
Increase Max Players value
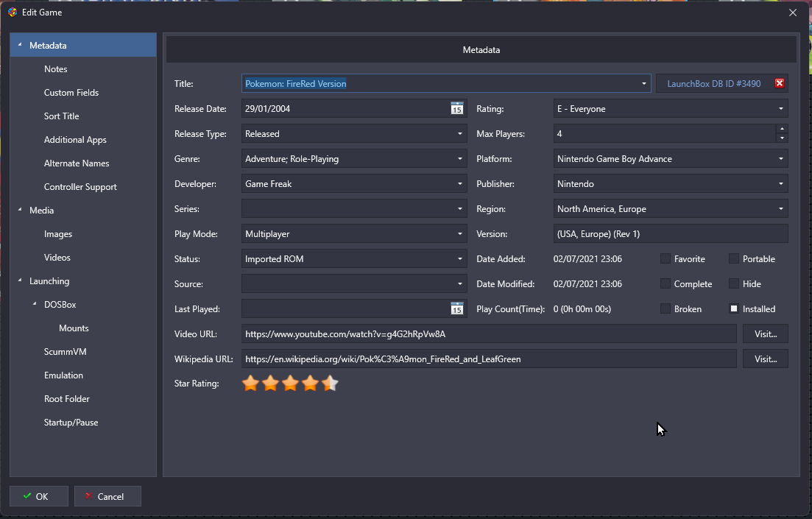(x=782, y=129)
